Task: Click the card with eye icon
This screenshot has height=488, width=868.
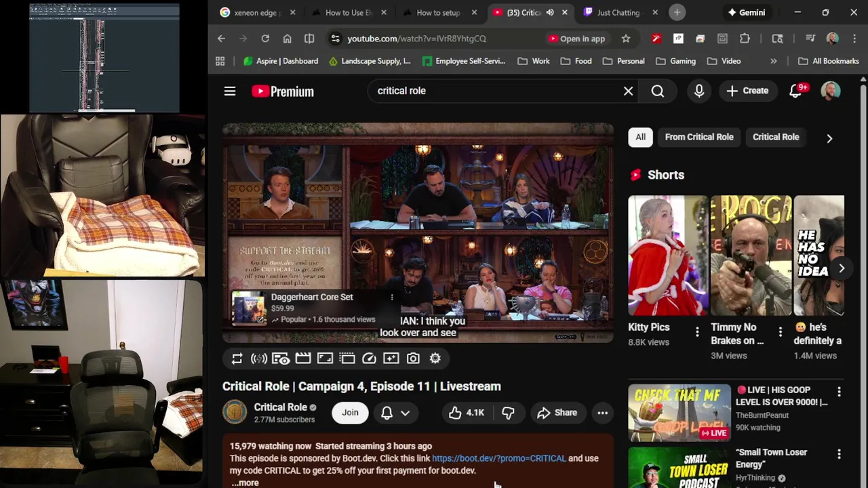Action: tap(281, 359)
